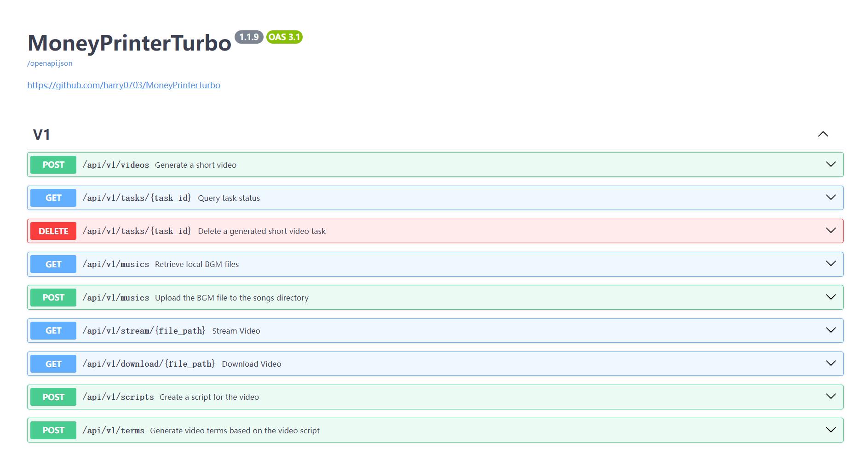The image size is (868, 454).
Task: Expand the Upload the BGM file row chevron
Action: pyautogui.click(x=831, y=297)
